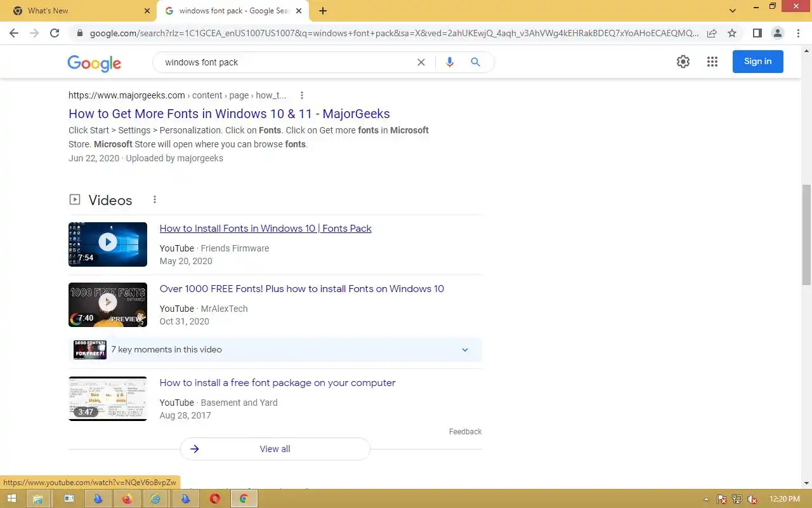Click into the Google search input field
812x508 pixels.
click(285, 62)
